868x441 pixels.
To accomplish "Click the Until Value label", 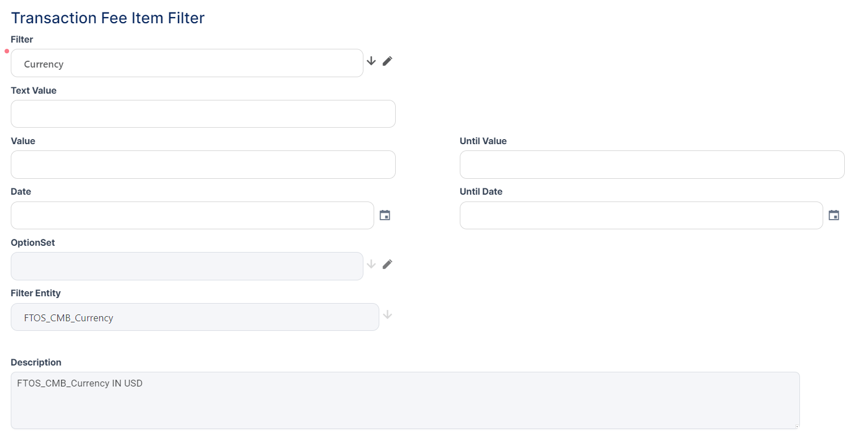I will 483,141.
